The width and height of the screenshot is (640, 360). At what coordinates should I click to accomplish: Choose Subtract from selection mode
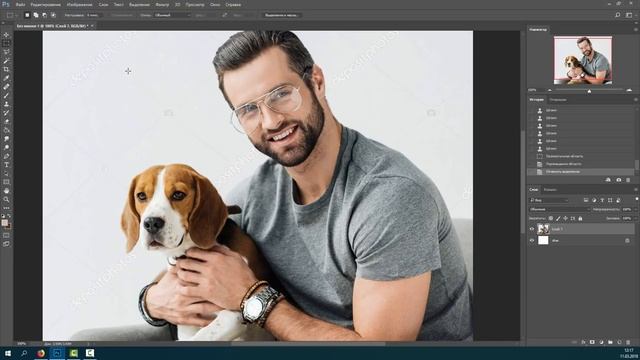pyautogui.click(x=44, y=15)
